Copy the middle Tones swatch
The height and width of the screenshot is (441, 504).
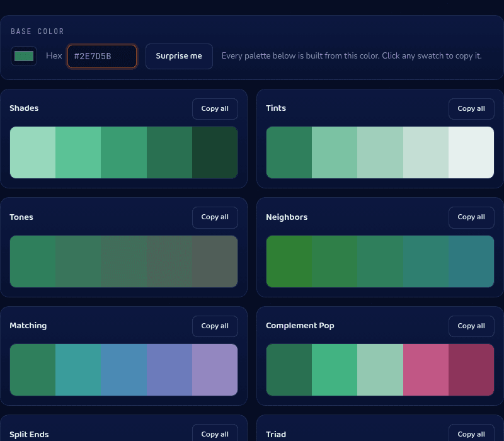tap(123, 261)
